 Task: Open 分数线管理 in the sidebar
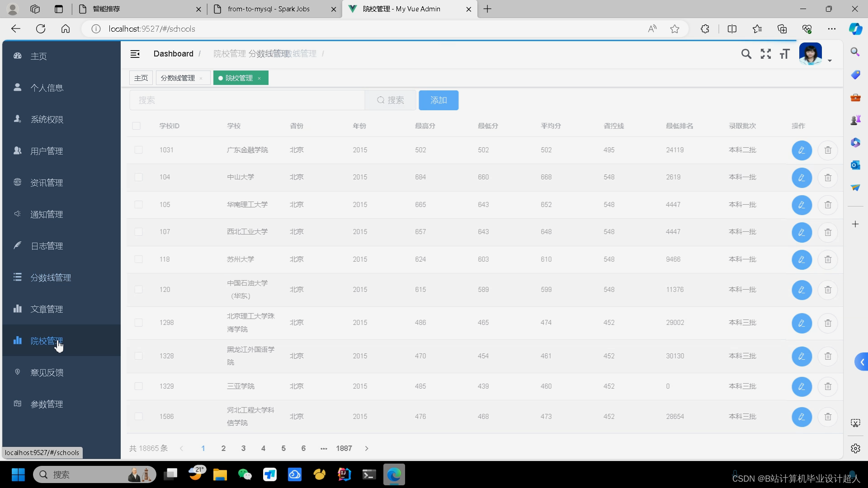click(x=51, y=277)
